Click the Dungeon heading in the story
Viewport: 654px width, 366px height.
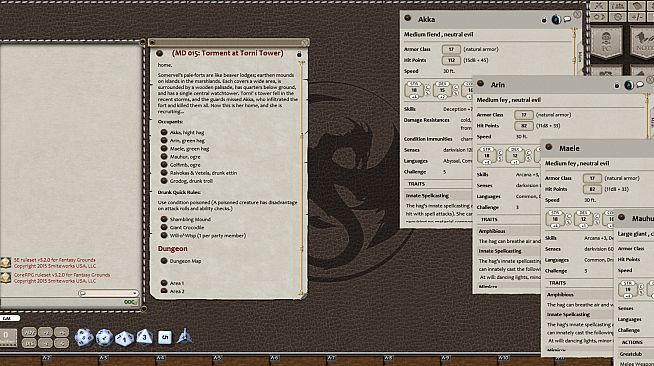[x=172, y=248]
